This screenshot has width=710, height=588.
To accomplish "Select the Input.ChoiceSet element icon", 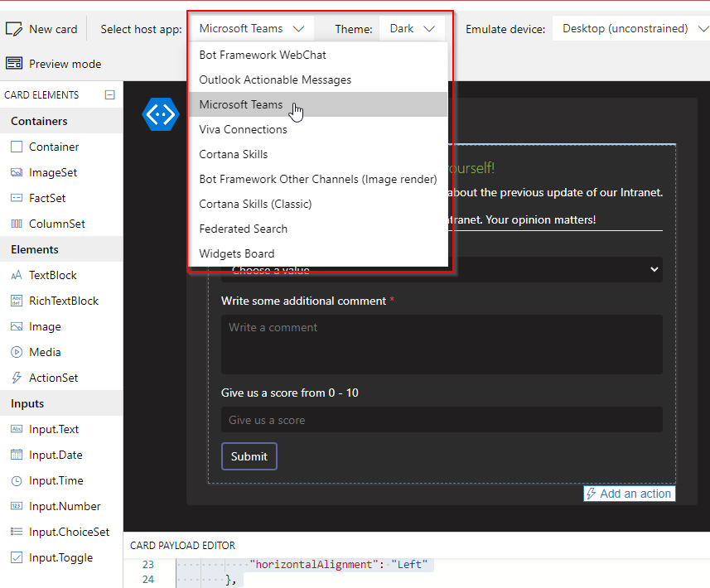I will pos(17,532).
